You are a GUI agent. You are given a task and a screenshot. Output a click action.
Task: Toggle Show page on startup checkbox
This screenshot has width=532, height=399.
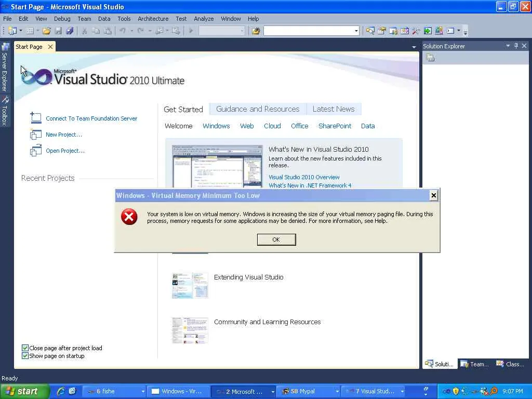coord(25,355)
